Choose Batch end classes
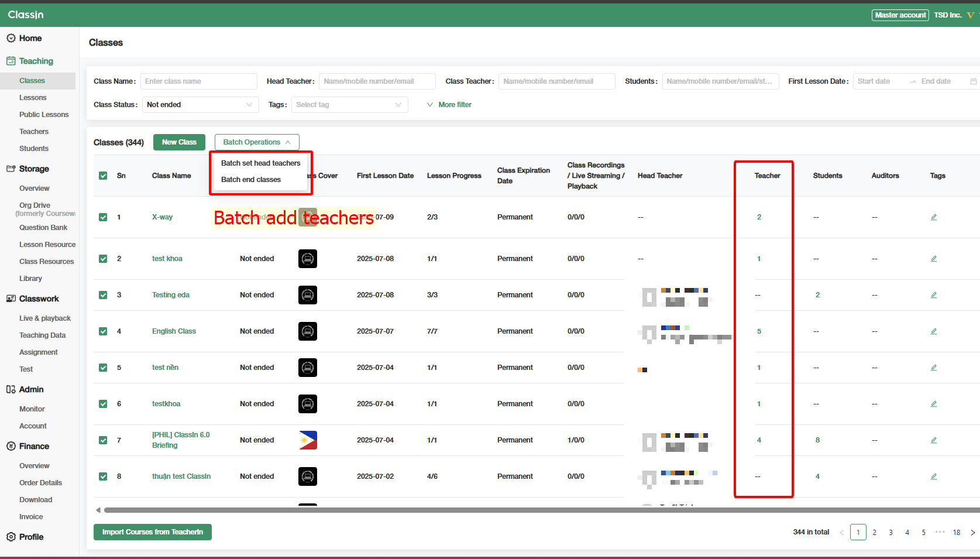This screenshot has height=559, width=980. tap(251, 180)
